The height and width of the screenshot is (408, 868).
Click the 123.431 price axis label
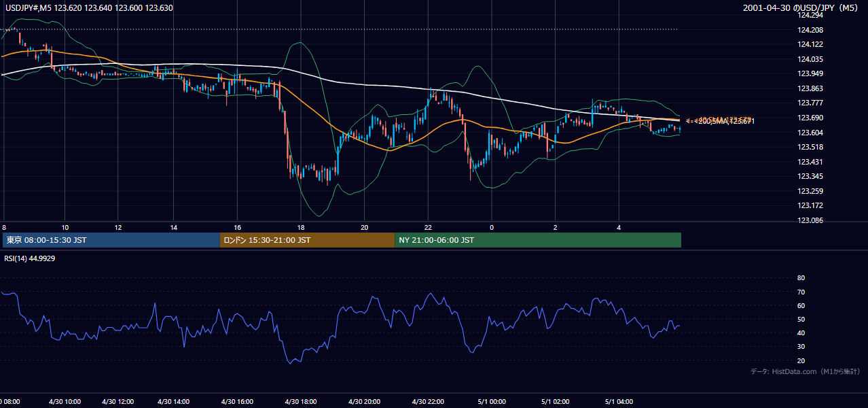point(810,162)
